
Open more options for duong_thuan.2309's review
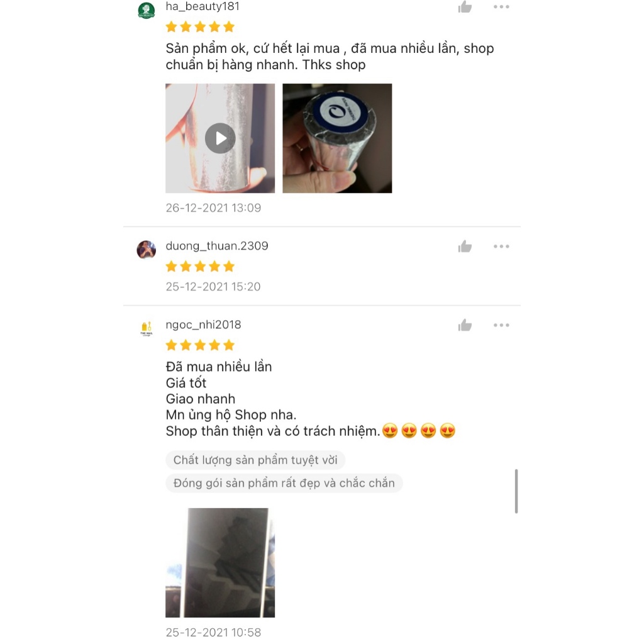click(501, 247)
